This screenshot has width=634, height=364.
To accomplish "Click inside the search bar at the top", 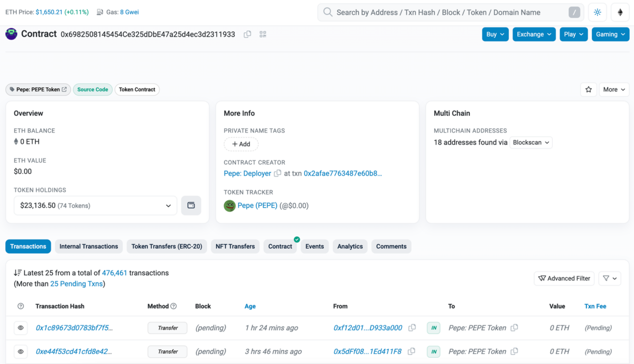I will pyautogui.click(x=449, y=12).
